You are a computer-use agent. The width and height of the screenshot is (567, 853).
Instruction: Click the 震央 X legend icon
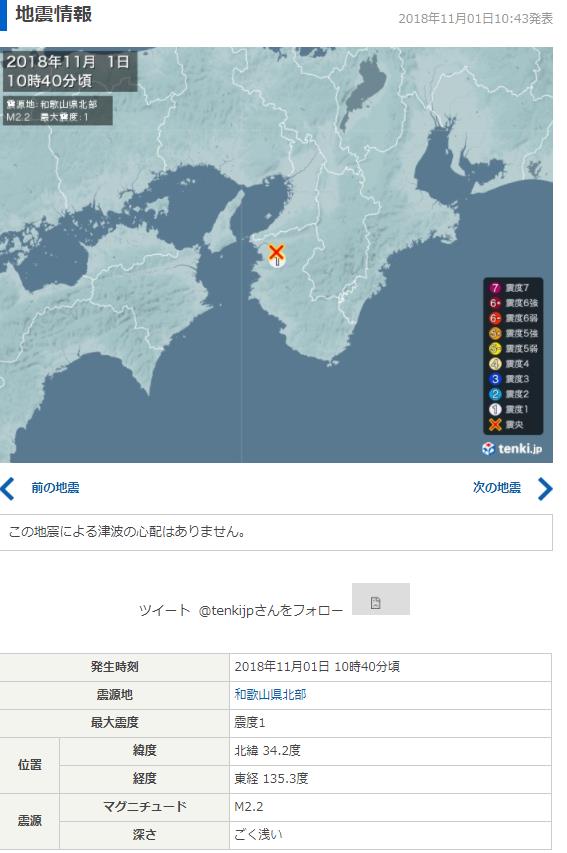click(x=495, y=424)
